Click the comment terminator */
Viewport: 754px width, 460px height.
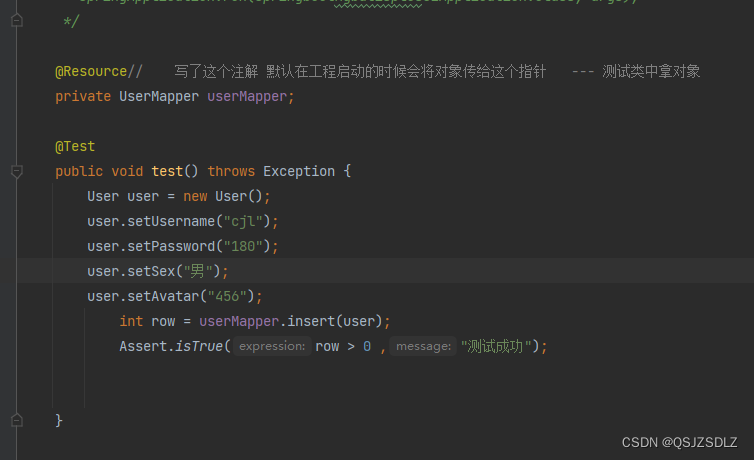(x=71, y=22)
